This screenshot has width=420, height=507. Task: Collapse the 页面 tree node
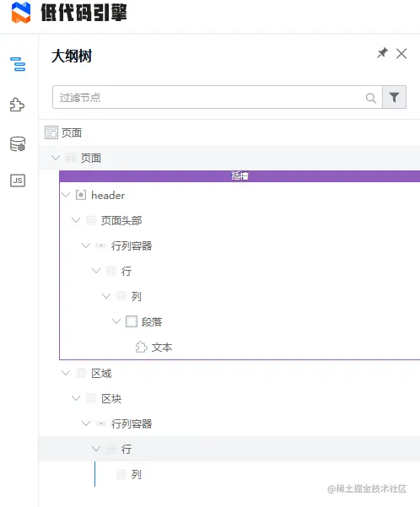point(56,158)
